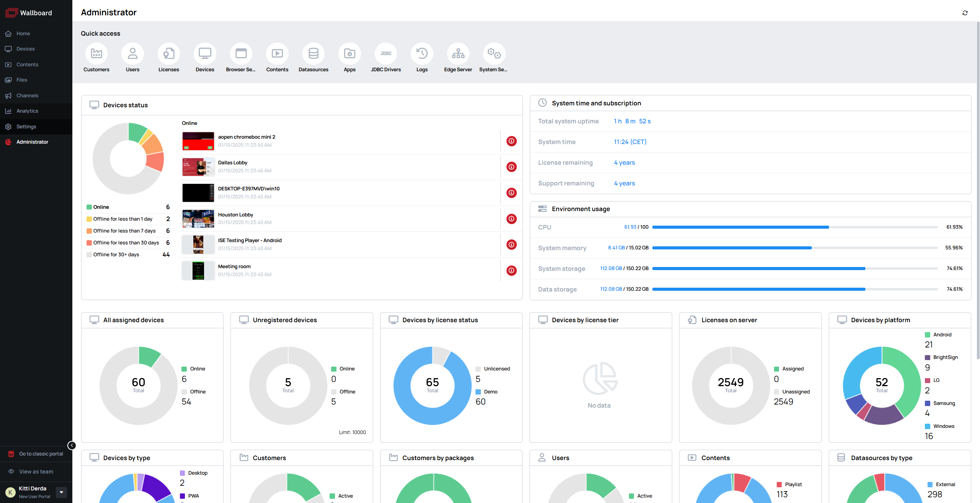Viewport: 980px width, 503px height.
Task: Open System Settings from quick access
Action: tap(494, 54)
